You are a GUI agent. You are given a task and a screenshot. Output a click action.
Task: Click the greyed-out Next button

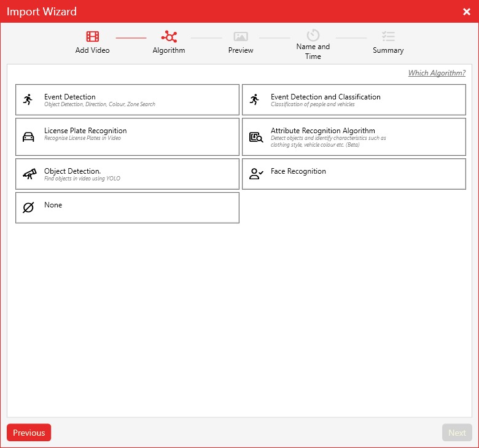[457, 433]
